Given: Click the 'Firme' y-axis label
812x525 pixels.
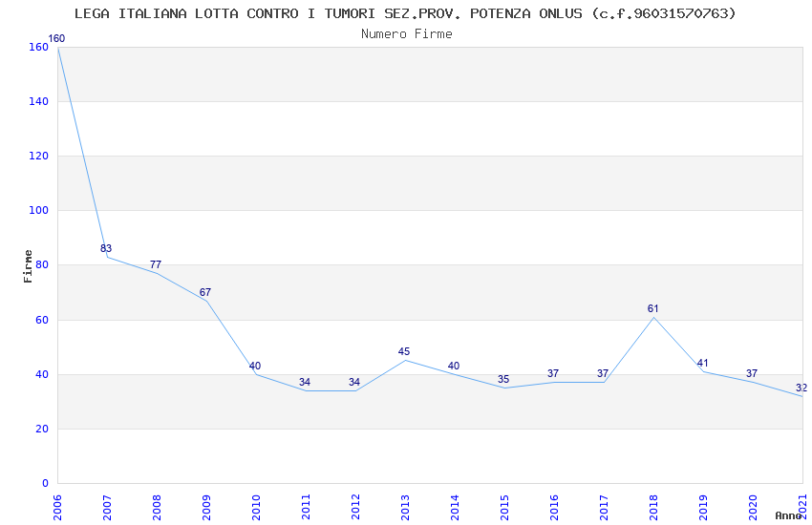Looking at the screenshot, I should (x=28, y=266).
